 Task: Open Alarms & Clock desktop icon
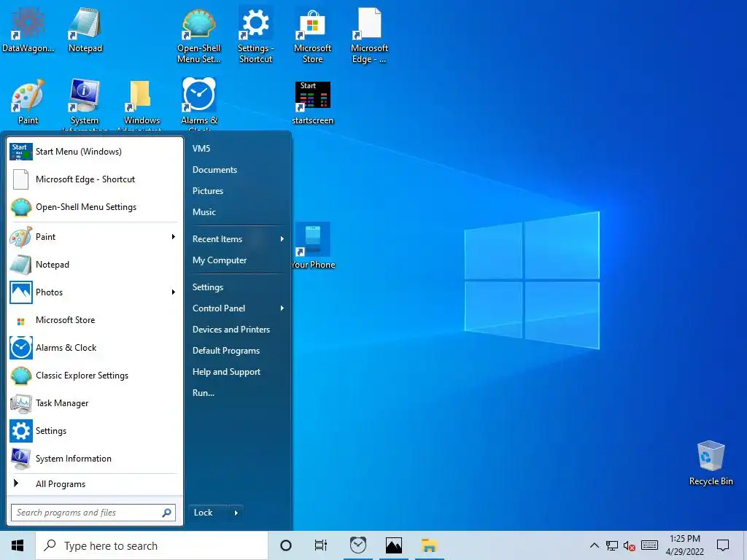tap(198, 104)
